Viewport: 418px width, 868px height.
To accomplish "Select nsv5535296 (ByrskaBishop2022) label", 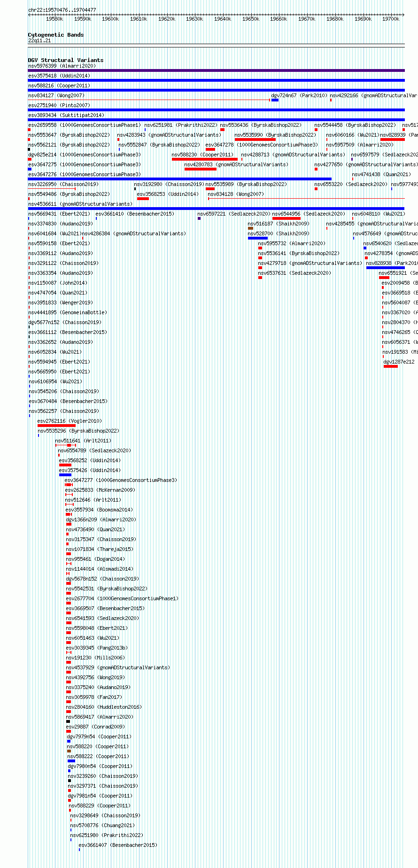I will click(78, 431).
